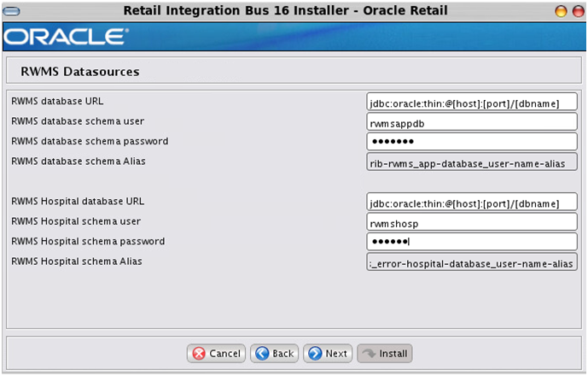The image size is (588, 376).
Task: Select the RWMS Hospital schema Alias field
Action: pyautogui.click(x=472, y=261)
